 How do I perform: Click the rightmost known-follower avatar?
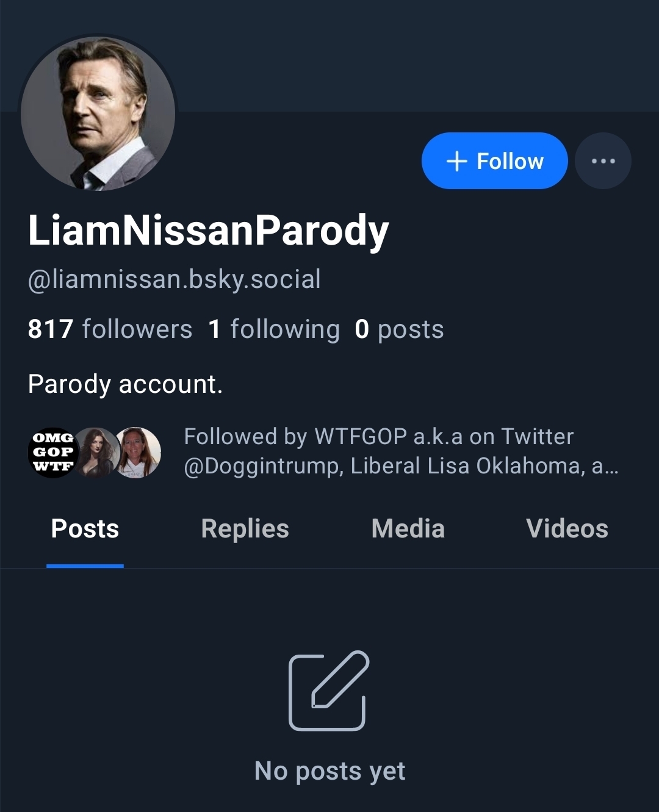tap(139, 452)
